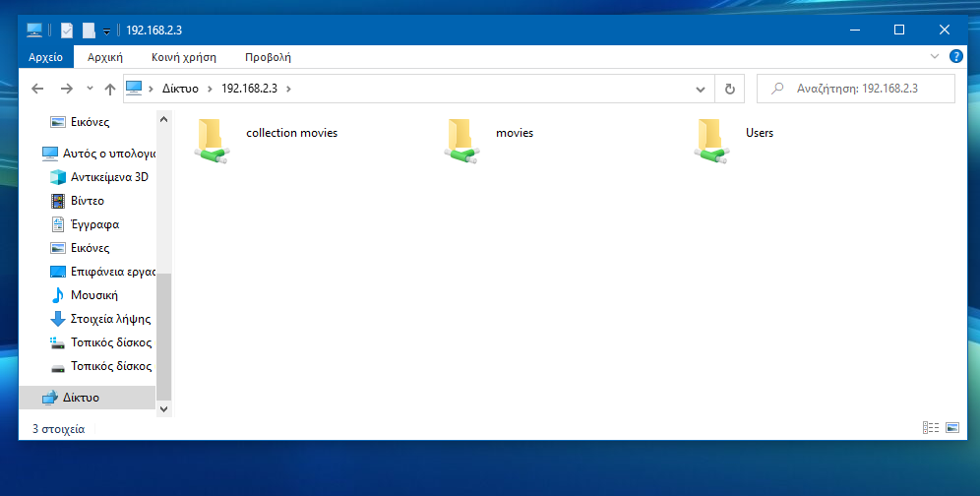Switch to large icons view in status bar
The image size is (980, 496).
(951, 428)
